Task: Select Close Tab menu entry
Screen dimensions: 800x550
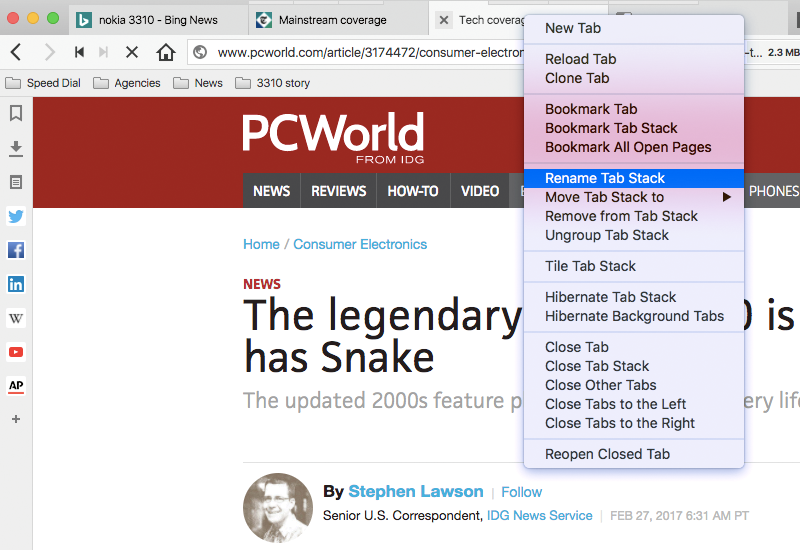Action: tap(634, 347)
